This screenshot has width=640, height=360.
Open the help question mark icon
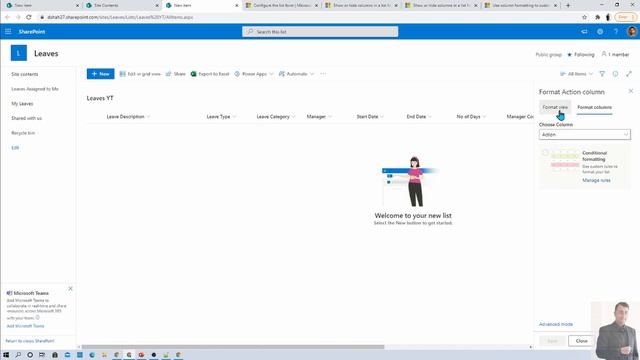[616, 31]
